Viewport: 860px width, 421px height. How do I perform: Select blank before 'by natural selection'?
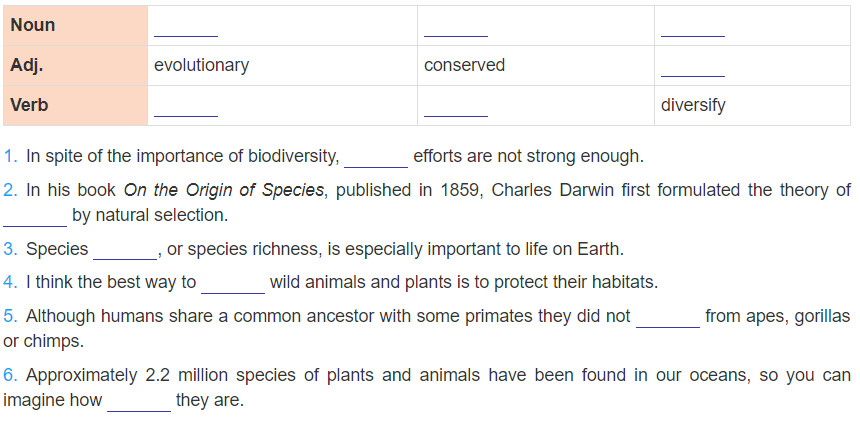[x=35, y=218]
